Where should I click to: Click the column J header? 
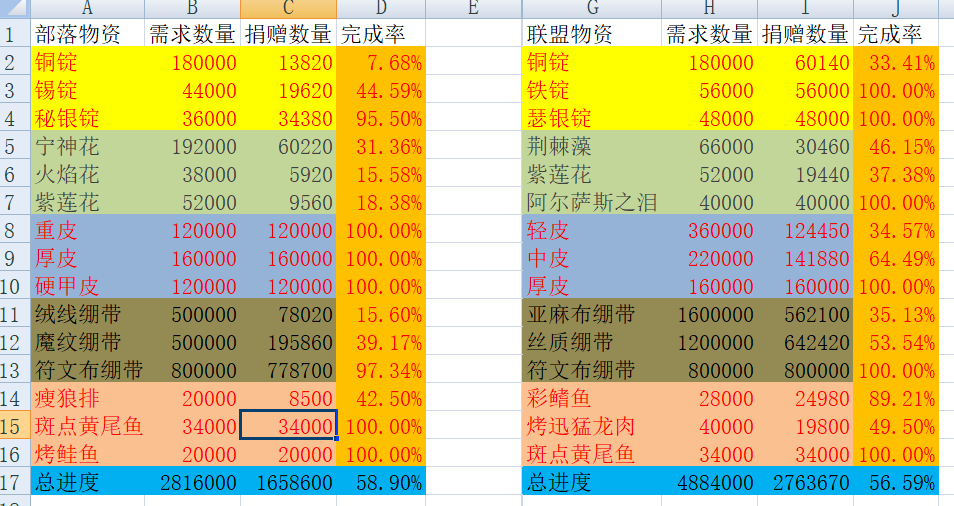(x=896, y=9)
